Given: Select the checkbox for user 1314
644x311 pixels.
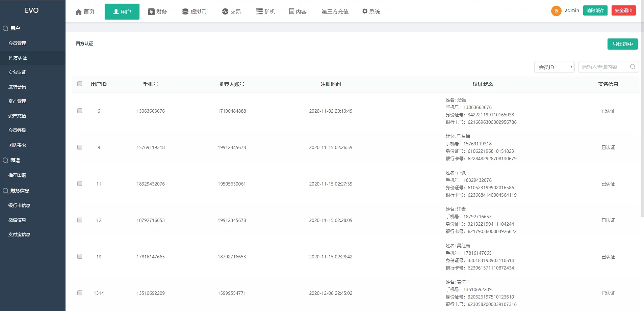Looking at the screenshot, I should tap(80, 292).
